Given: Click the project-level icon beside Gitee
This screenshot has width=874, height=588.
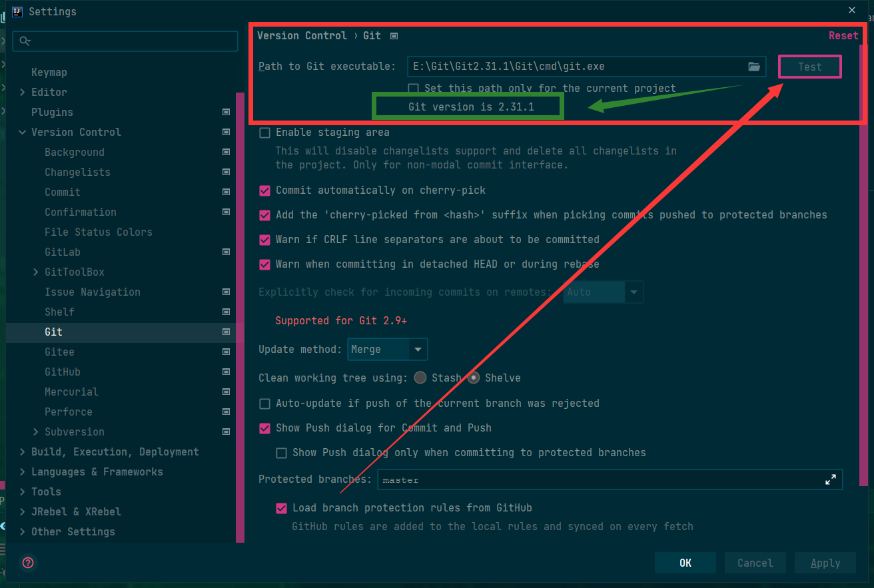Looking at the screenshot, I should pos(226,352).
